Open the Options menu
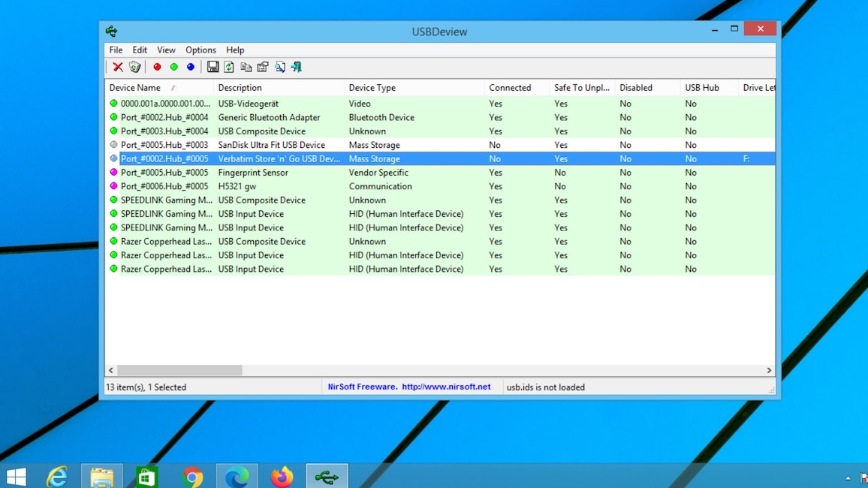The height and width of the screenshot is (488, 868). click(200, 50)
